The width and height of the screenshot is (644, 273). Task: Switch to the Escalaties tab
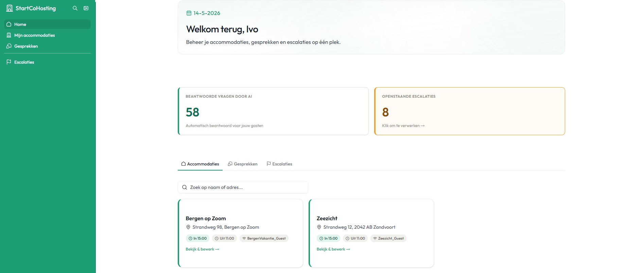279,164
